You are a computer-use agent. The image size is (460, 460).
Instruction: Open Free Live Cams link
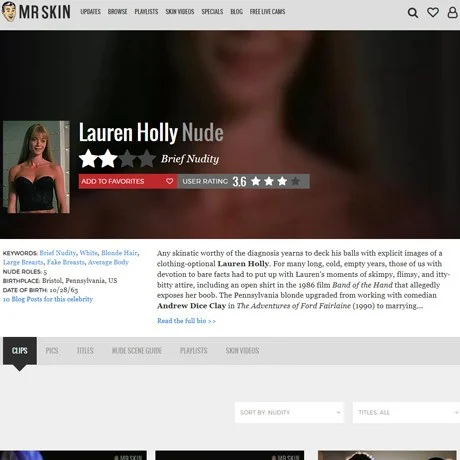267,12
